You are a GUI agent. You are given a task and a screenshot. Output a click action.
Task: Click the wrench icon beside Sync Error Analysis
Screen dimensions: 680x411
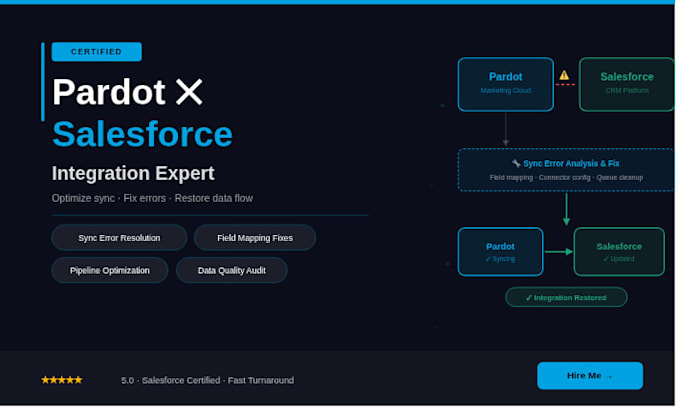[516, 163]
